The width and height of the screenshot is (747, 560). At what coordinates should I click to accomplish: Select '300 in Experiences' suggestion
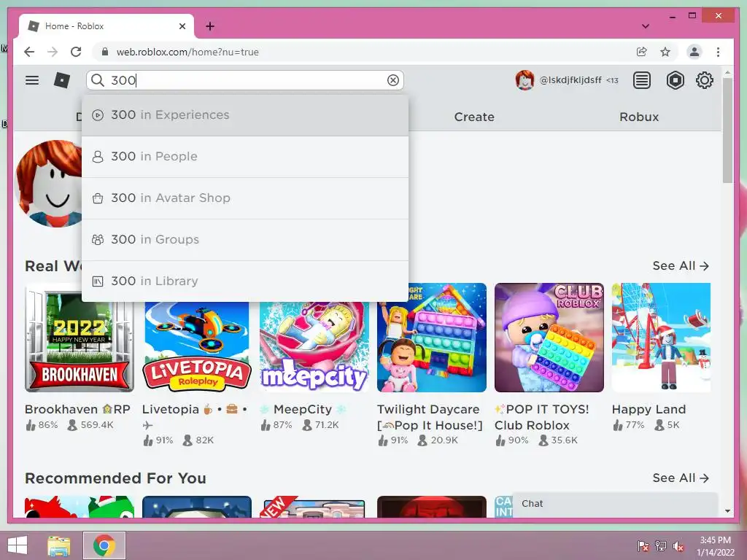point(245,115)
